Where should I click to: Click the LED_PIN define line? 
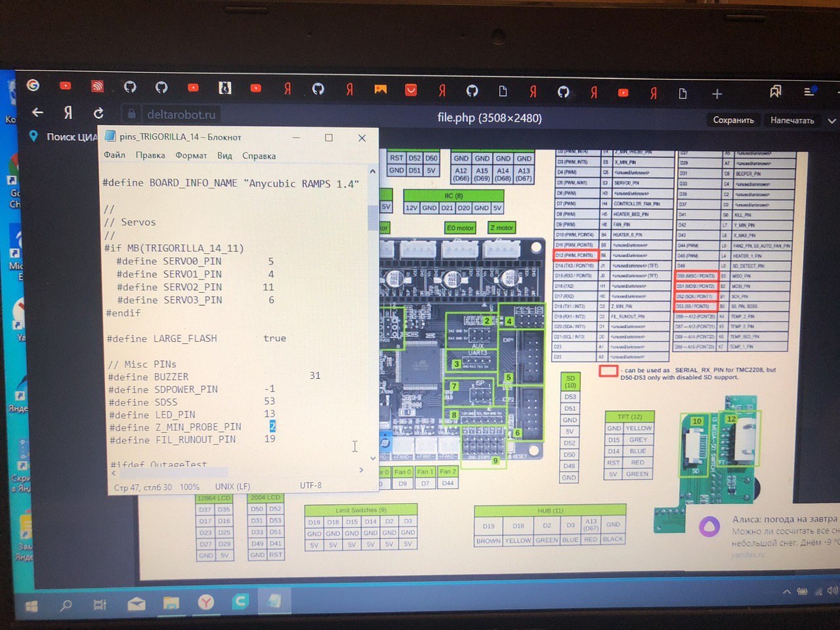click(192, 415)
